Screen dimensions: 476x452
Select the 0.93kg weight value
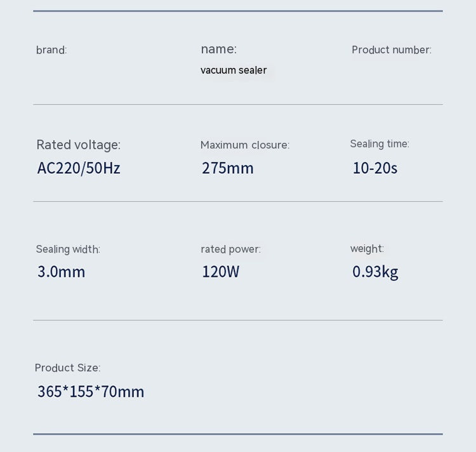pos(375,272)
